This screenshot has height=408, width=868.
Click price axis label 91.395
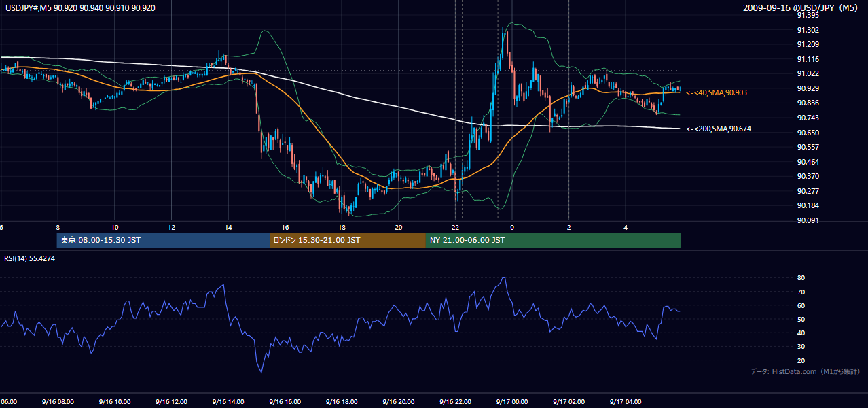[808, 15]
